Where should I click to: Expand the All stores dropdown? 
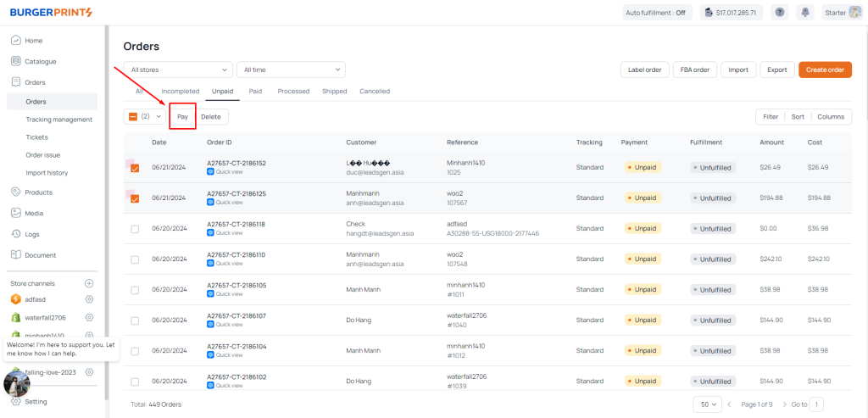177,70
